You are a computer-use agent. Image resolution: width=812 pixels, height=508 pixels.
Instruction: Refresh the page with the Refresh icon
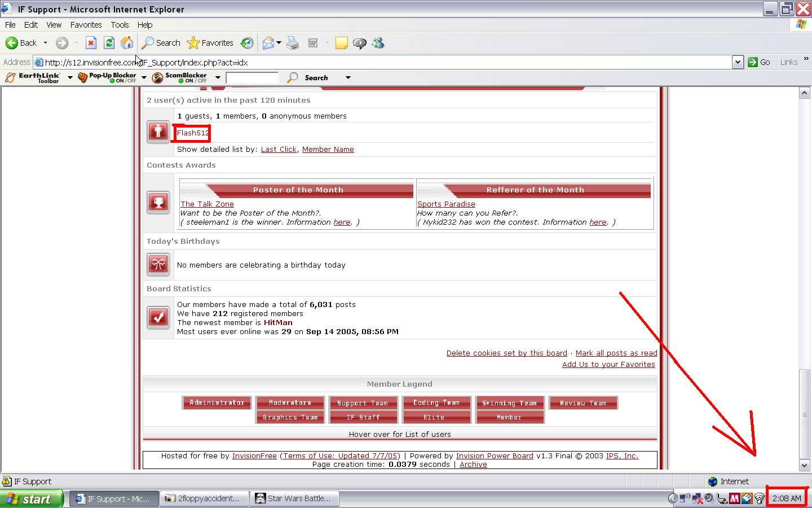109,43
